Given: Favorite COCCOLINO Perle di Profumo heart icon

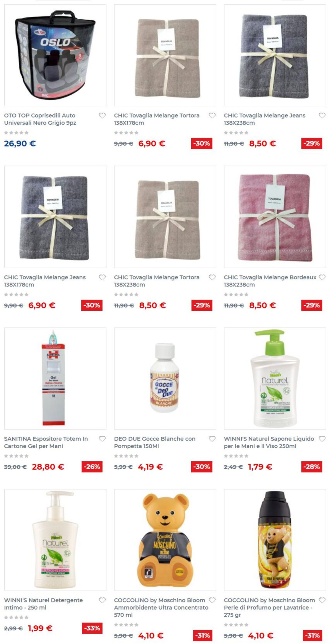Looking at the screenshot, I should 322,600.
